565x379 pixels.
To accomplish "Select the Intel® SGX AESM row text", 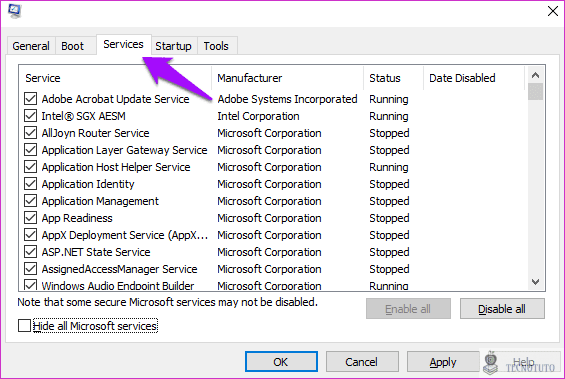I will pos(84,116).
